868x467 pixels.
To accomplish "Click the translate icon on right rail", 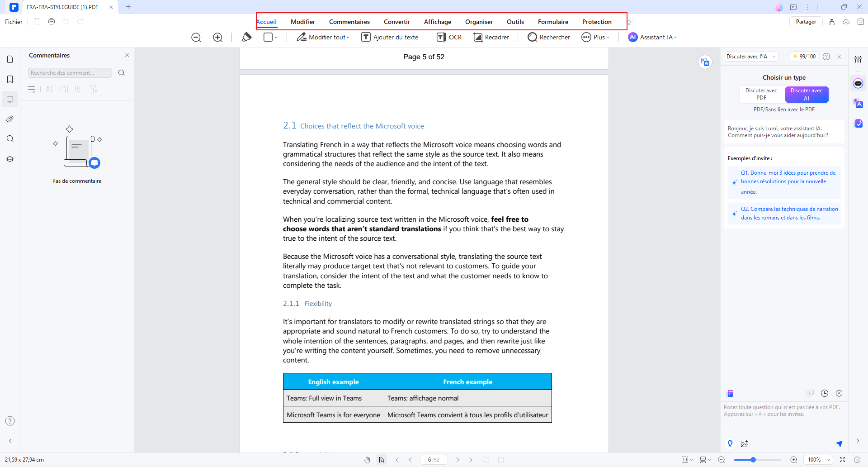I will pyautogui.click(x=858, y=104).
